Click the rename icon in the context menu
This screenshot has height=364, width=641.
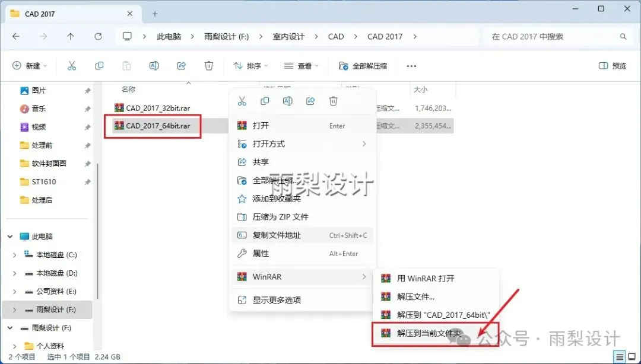coord(288,101)
